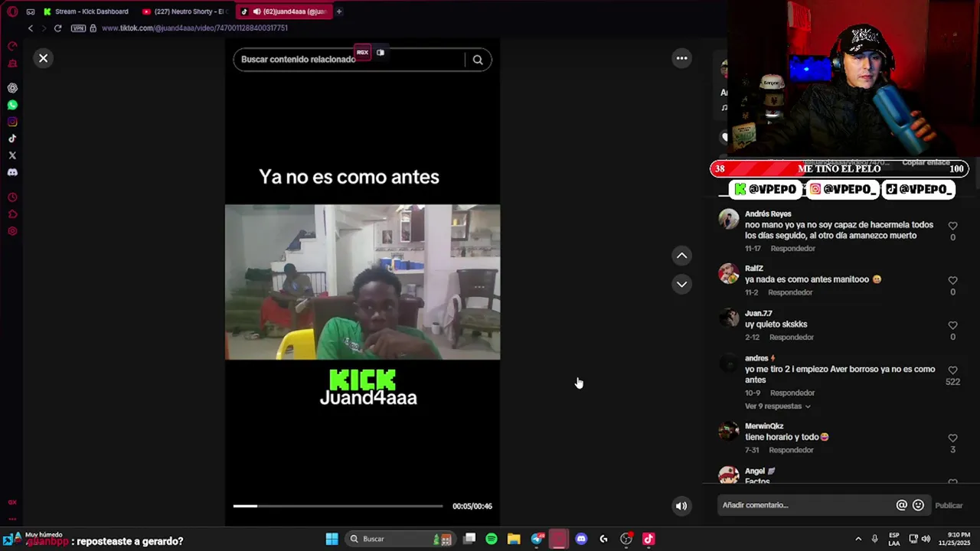Open the emoji picker in comment box
This screenshot has width=980, height=551.
919,505
